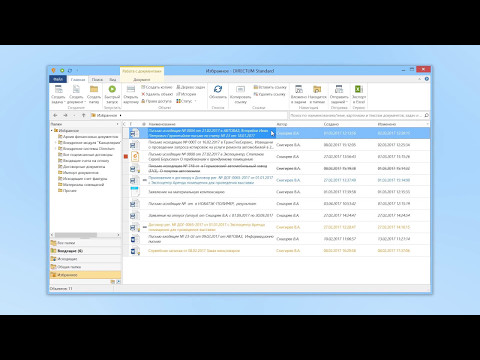480x360 pixels.
Task: Select the Импорт документов folder
Action: [78, 172]
